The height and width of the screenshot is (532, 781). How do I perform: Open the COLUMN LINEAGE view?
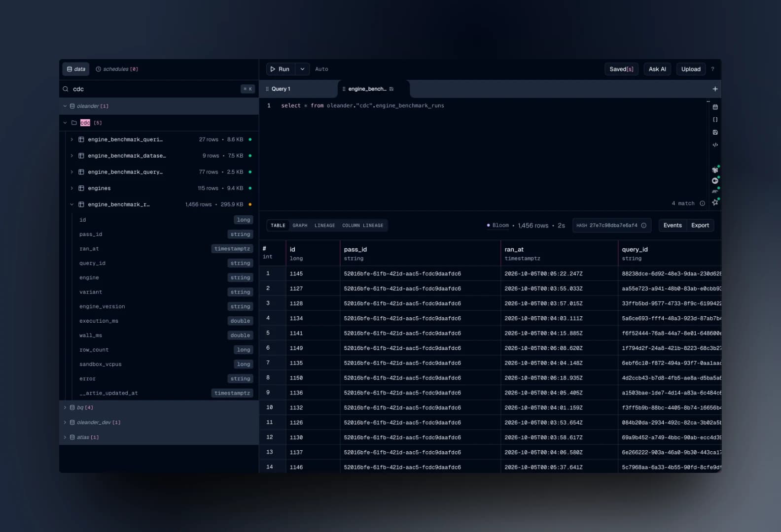click(362, 226)
